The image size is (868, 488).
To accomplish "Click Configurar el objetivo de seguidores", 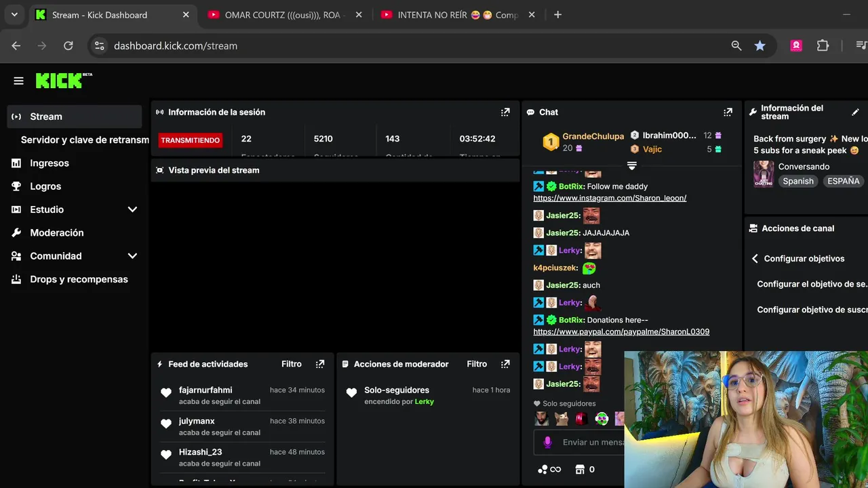I will (x=812, y=285).
